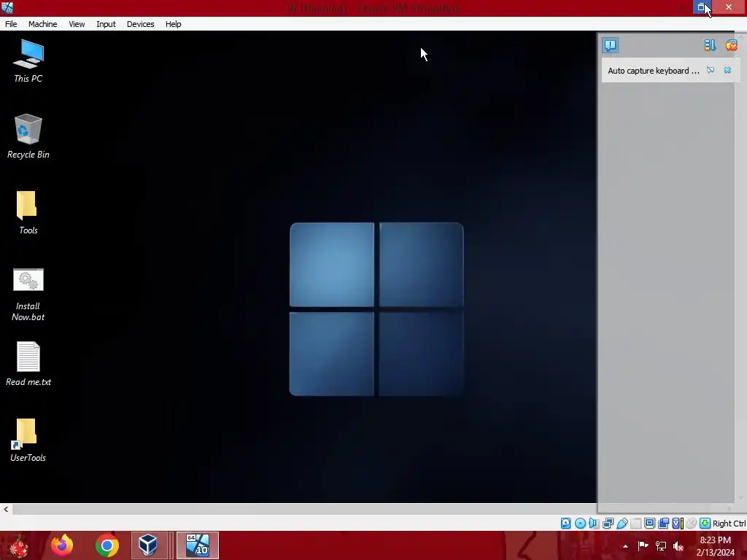Image resolution: width=747 pixels, height=560 pixels.
Task: Select the Install Now.bat file icon
Action: (28, 295)
